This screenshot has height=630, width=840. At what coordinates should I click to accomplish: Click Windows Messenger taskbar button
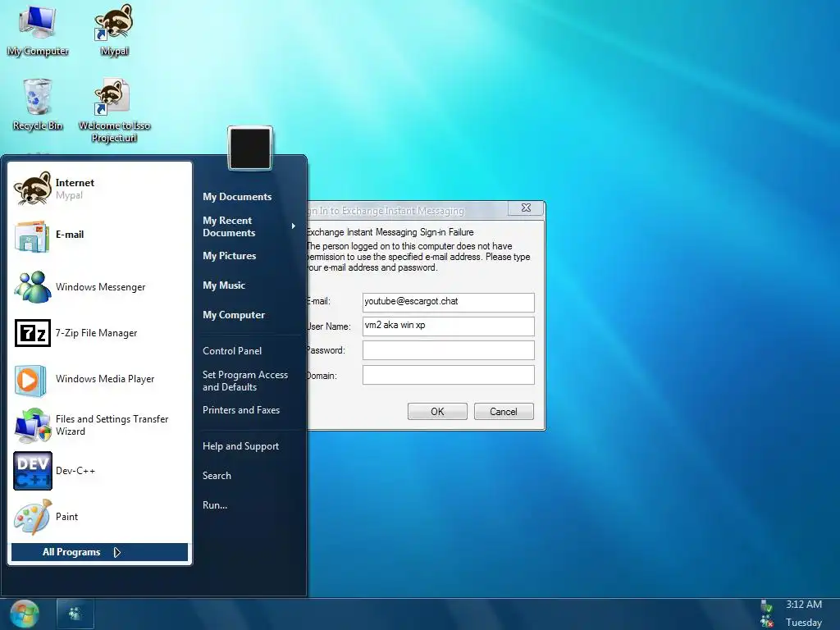pos(75,614)
